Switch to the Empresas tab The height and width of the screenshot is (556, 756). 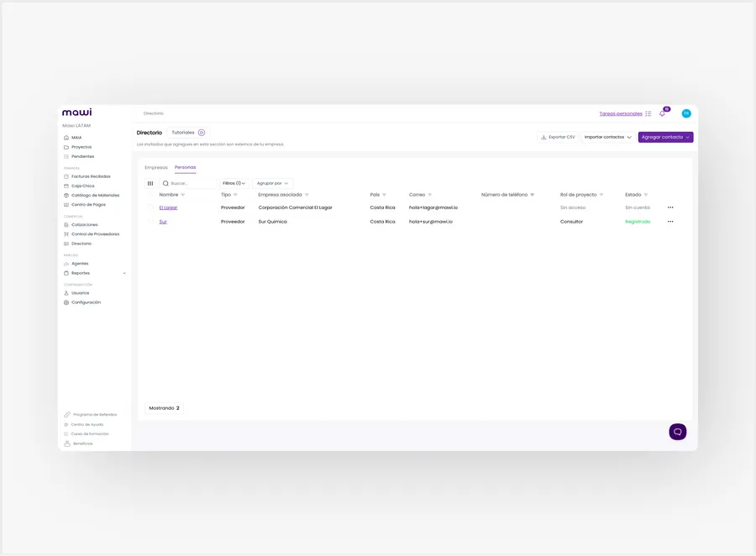[156, 167]
